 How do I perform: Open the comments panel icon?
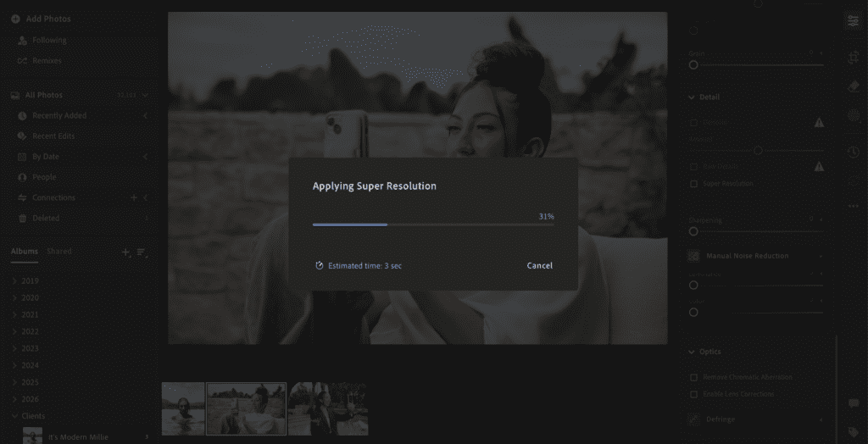click(854, 403)
